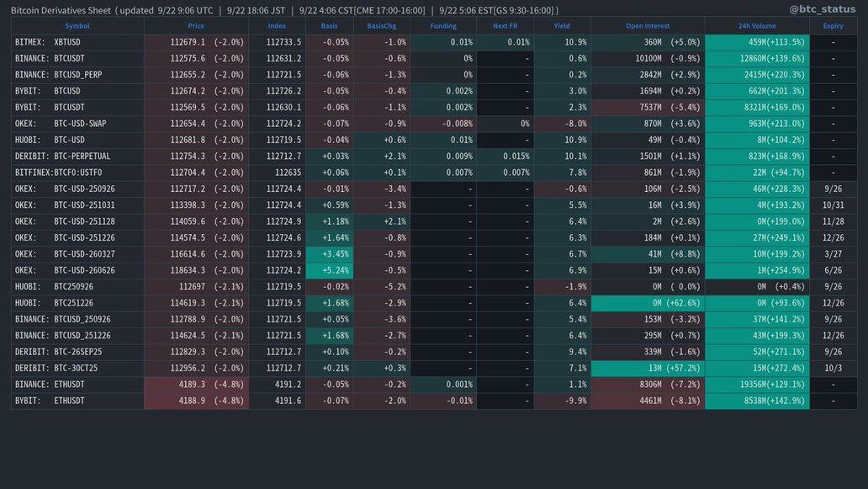Click the Basis column header

pyautogui.click(x=330, y=26)
